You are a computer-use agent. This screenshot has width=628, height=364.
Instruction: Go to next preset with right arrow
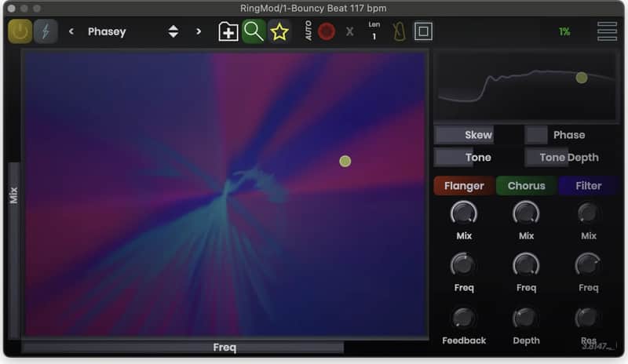[x=199, y=31]
